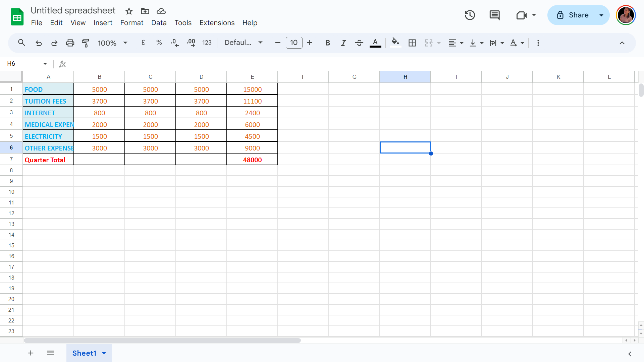
Task: Open the fill colour paint bucket
Action: (395, 43)
